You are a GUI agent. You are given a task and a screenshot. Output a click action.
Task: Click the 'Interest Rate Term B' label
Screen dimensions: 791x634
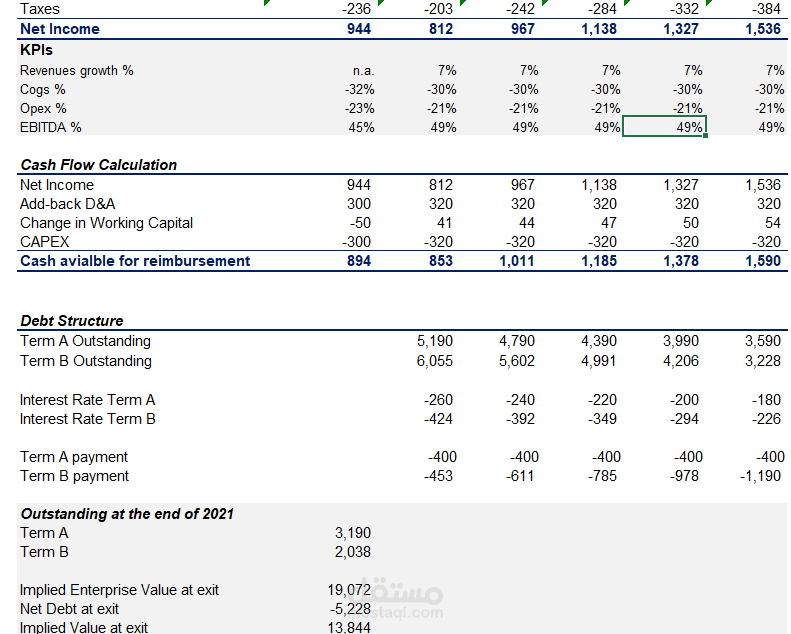coord(88,419)
